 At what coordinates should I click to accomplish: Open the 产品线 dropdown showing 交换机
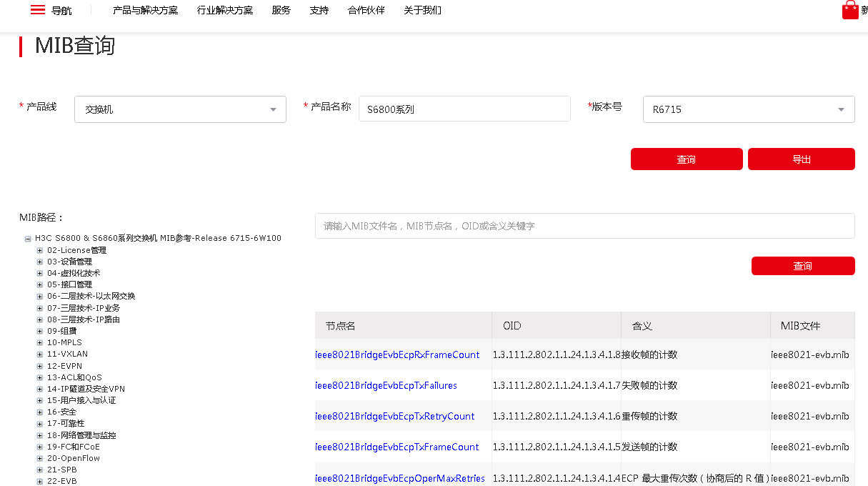tap(180, 109)
